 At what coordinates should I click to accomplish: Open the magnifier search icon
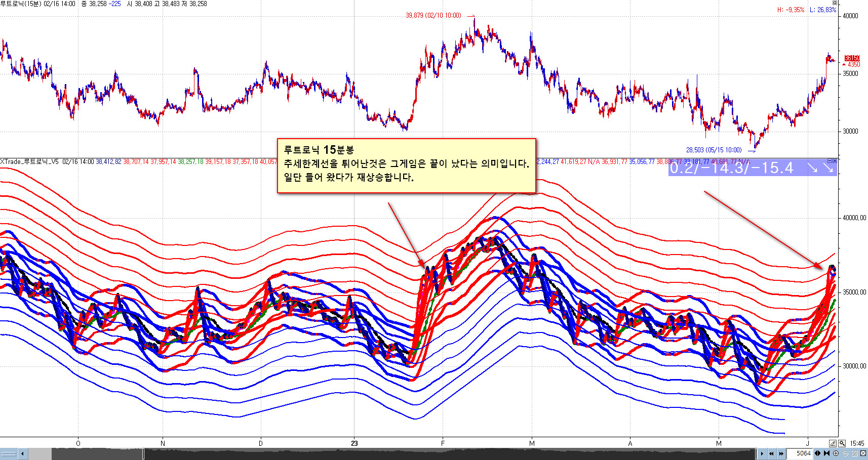point(842,443)
